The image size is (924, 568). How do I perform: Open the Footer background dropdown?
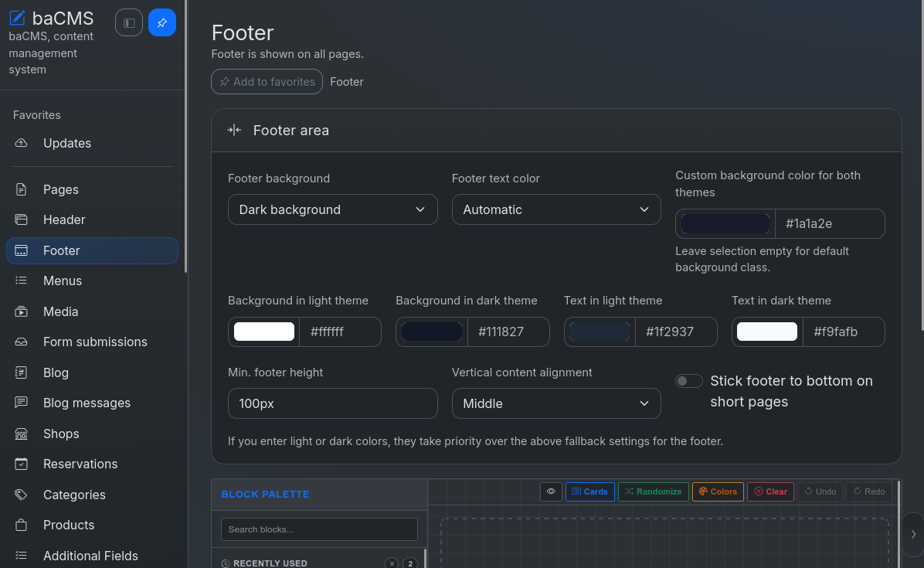pos(332,209)
